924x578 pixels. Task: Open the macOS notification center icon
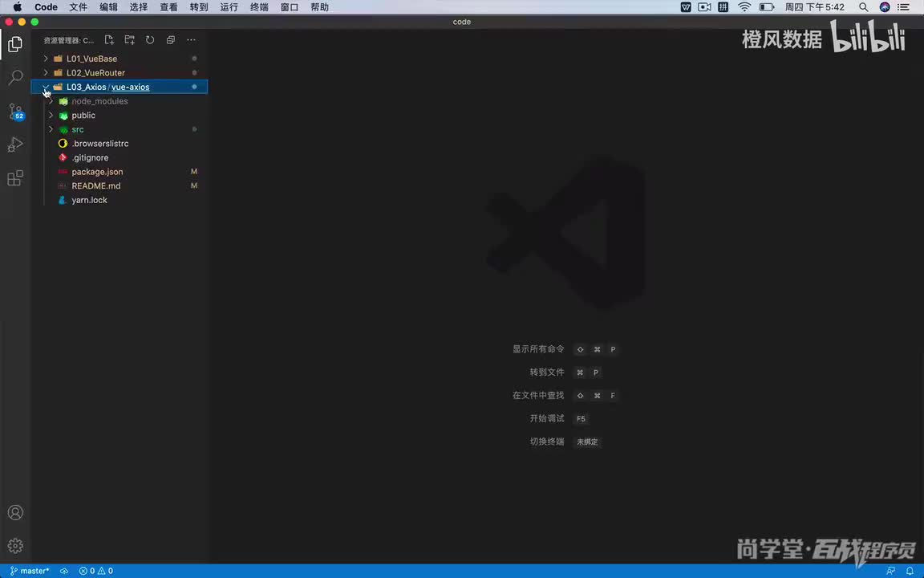[903, 7]
